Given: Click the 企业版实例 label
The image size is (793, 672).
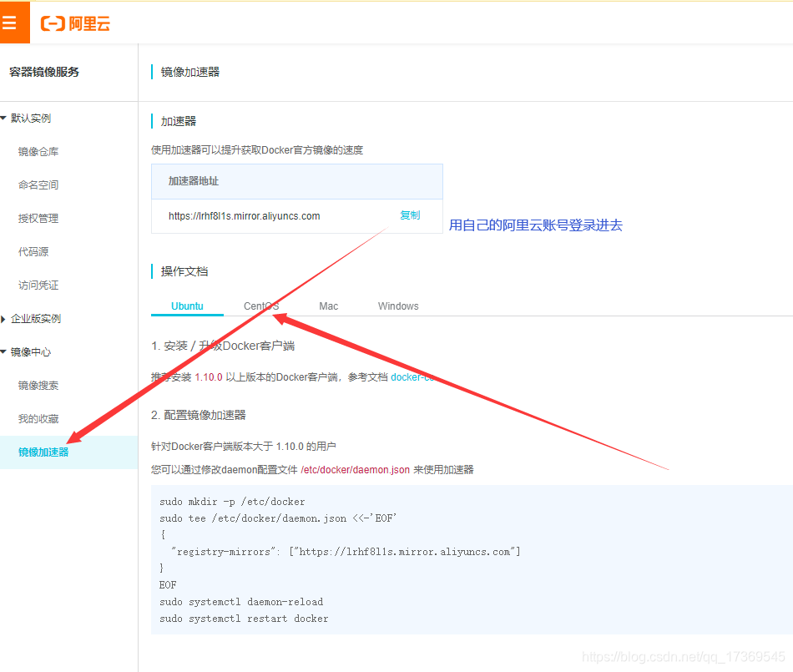Looking at the screenshot, I should pos(36,319).
